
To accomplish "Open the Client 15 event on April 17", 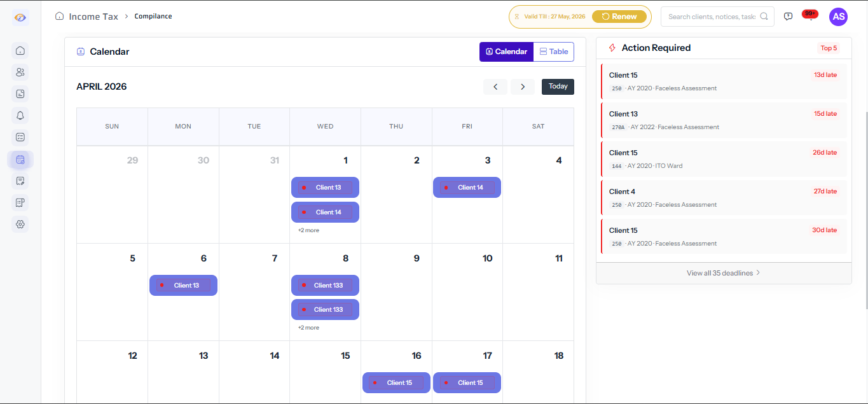I will click(467, 382).
